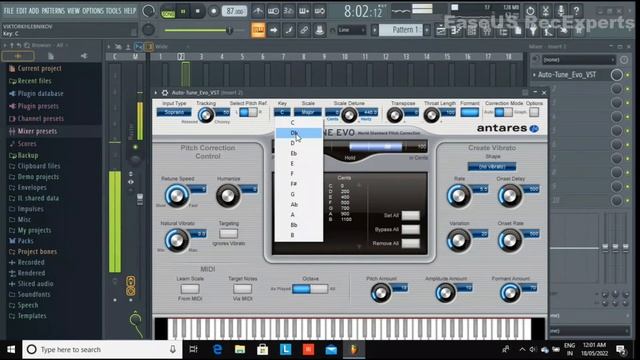Click the tempo 87 field

pyautogui.click(x=235, y=11)
